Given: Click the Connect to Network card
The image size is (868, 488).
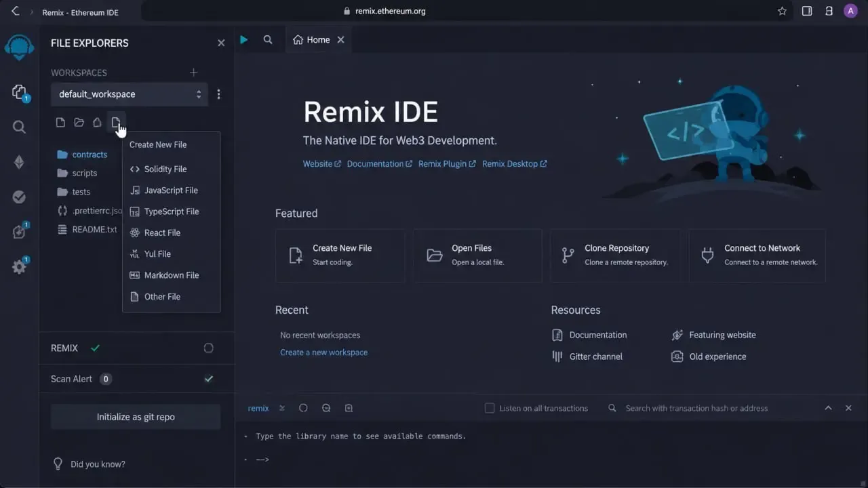Looking at the screenshot, I should pos(757,255).
